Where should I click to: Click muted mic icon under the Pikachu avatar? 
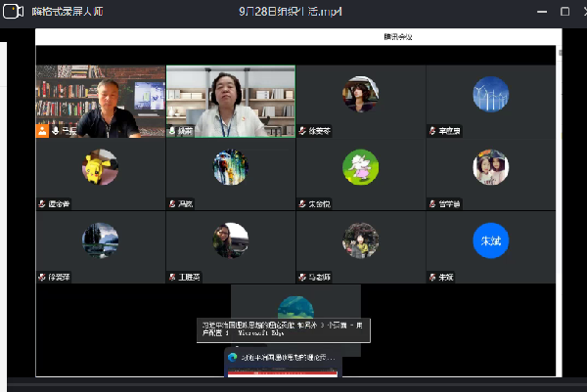point(42,204)
